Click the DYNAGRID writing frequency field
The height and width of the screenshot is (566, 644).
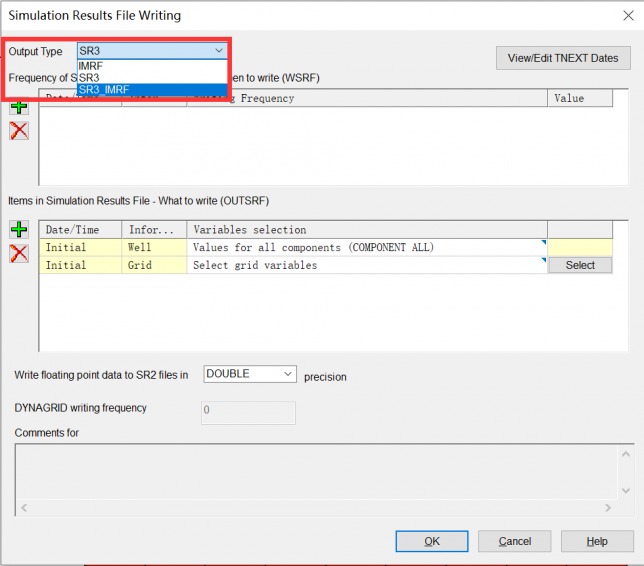point(249,410)
